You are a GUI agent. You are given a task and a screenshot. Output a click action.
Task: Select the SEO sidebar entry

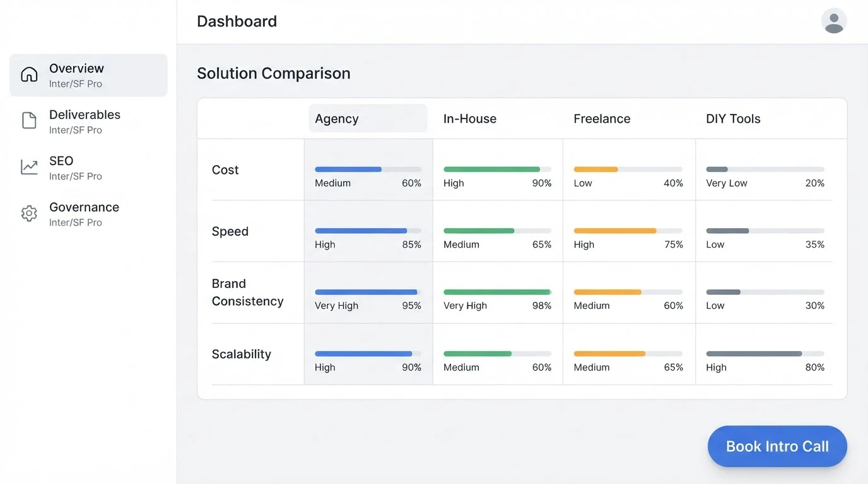coord(88,168)
